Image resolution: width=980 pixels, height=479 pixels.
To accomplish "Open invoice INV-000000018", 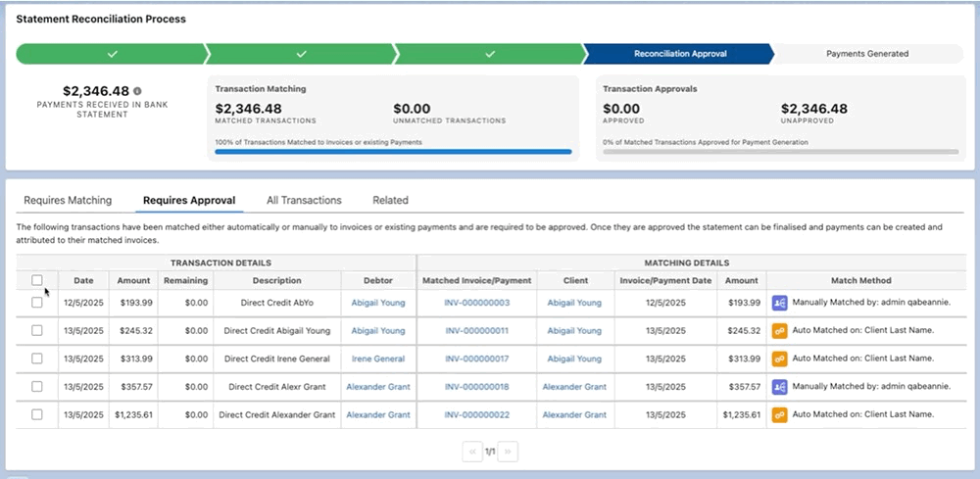I will point(477,387).
